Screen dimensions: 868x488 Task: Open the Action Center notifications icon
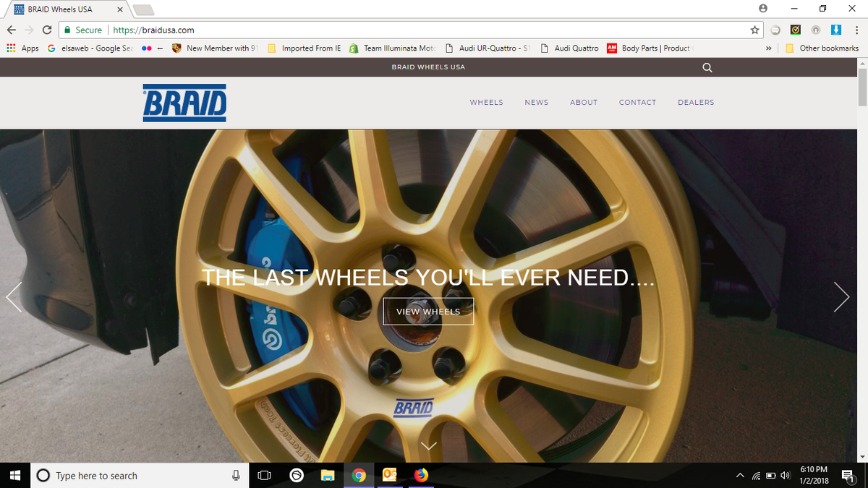(x=848, y=475)
